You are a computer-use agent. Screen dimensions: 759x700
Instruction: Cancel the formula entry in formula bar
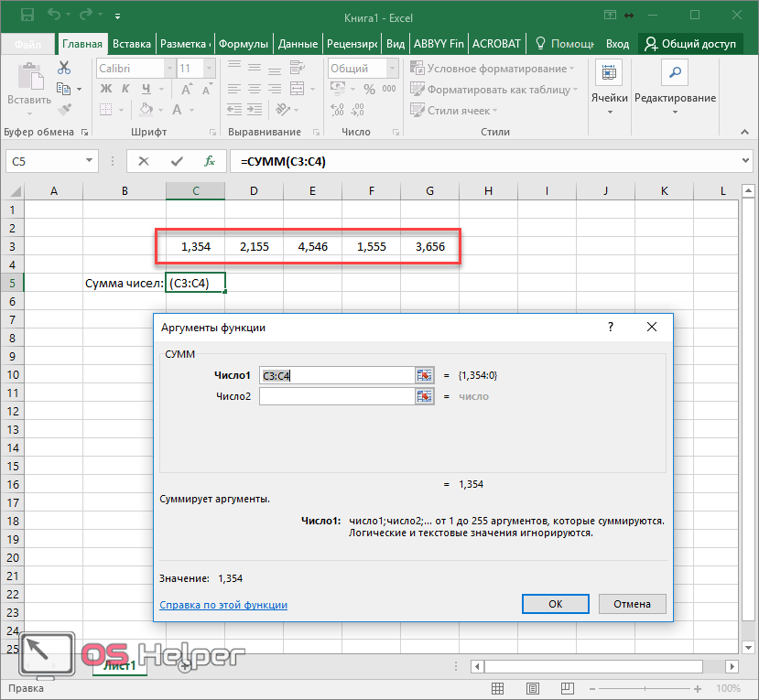(x=144, y=161)
